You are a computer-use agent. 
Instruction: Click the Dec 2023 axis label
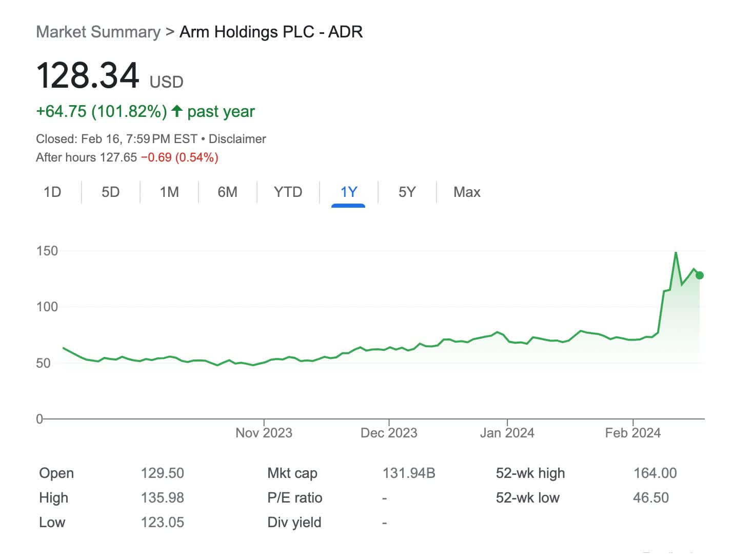click(x=389, y=433)
